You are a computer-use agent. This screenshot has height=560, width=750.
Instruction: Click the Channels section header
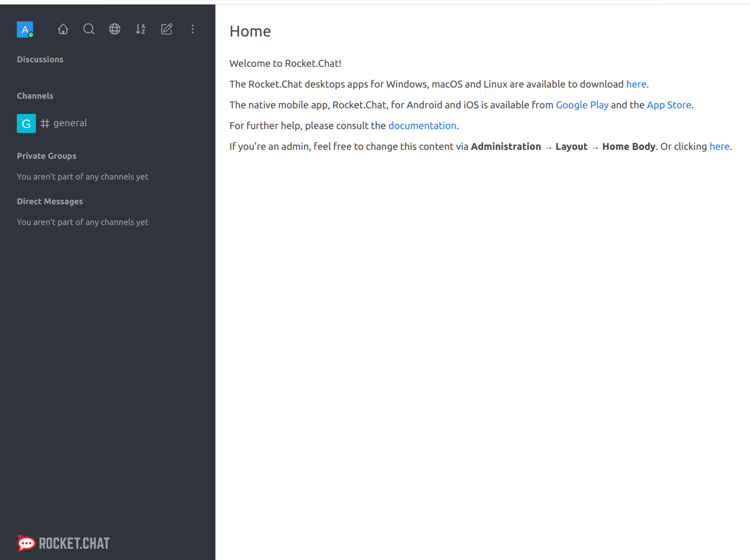(x=35, y=96)
